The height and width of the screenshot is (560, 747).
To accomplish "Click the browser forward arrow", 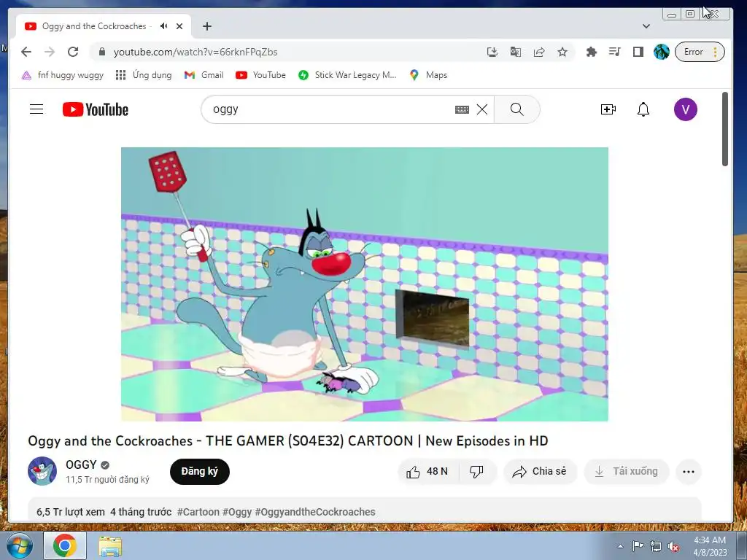I will click(50, 52).
